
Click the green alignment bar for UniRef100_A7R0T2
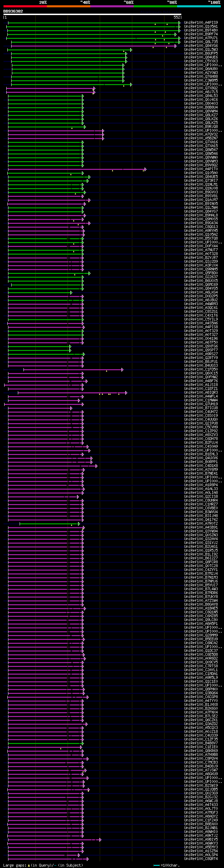pos(50,524)
